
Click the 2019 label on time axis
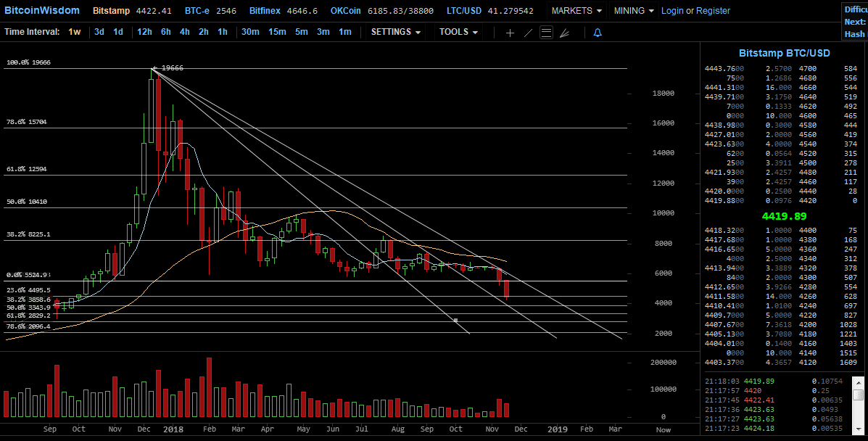tap(558, 429)
